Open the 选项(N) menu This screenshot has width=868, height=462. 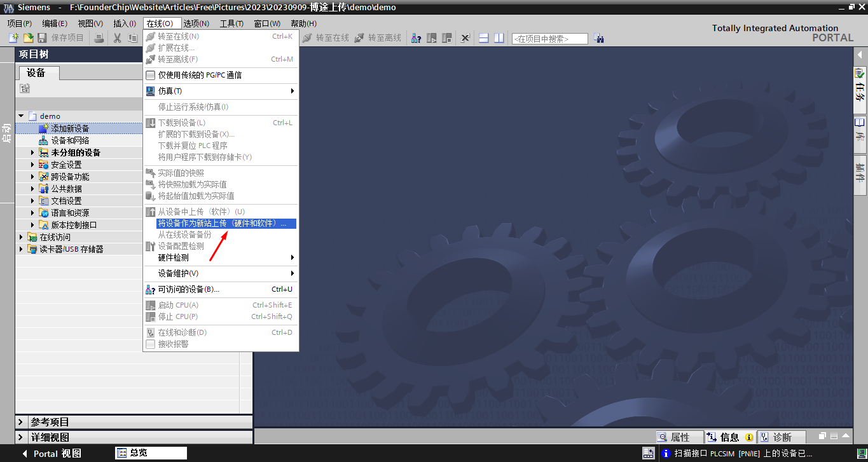tap(196, 24)
